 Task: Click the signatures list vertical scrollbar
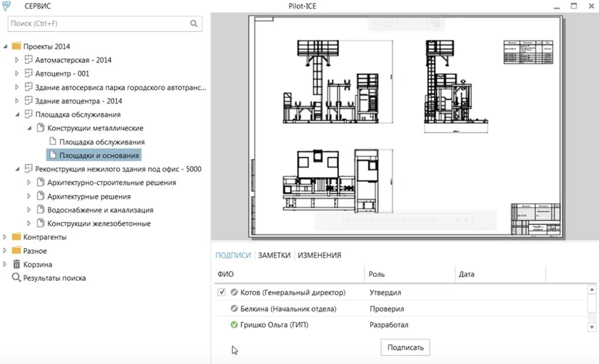click(x=592, y=305)
